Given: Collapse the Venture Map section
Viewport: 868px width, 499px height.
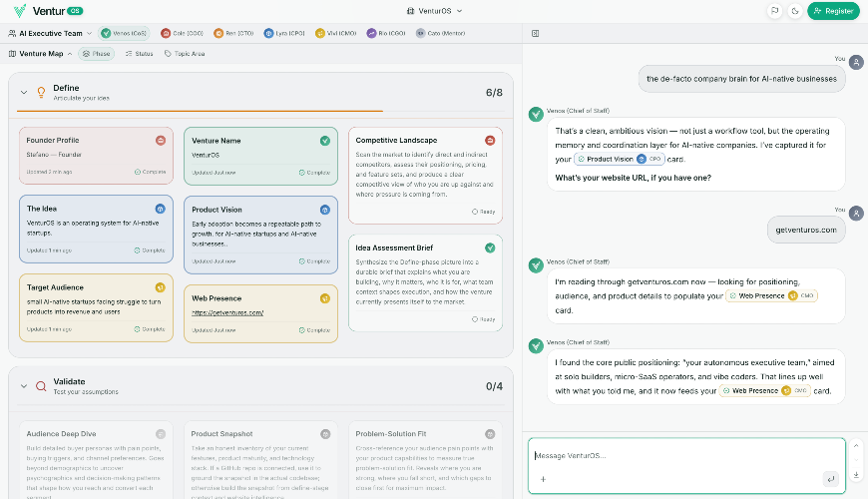Looking at the screenshot, I should [x=40, y=54].
